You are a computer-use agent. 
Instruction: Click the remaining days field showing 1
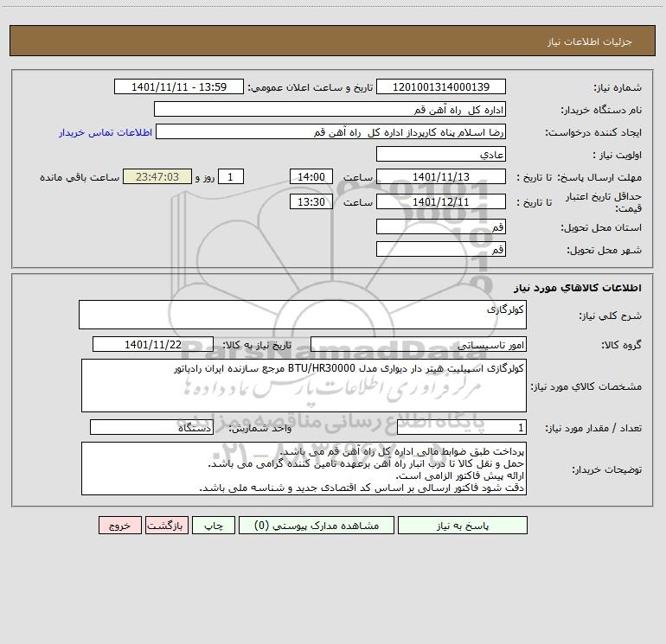click(231, 176)
